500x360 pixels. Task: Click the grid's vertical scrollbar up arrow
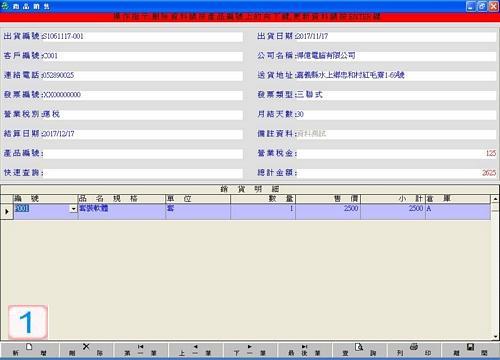pyautogui.click(x=495, y=199)
